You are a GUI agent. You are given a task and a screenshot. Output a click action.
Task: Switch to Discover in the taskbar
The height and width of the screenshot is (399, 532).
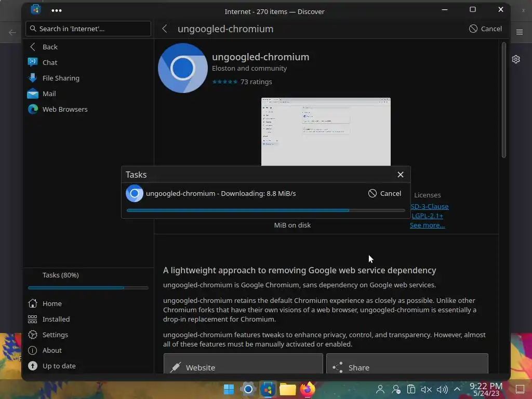268,389
